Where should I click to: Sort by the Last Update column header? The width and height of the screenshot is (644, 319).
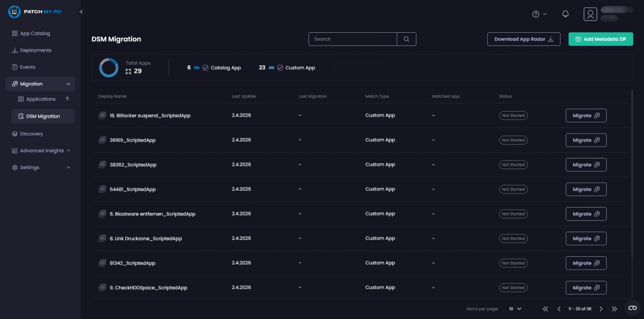tap(244, 96)
